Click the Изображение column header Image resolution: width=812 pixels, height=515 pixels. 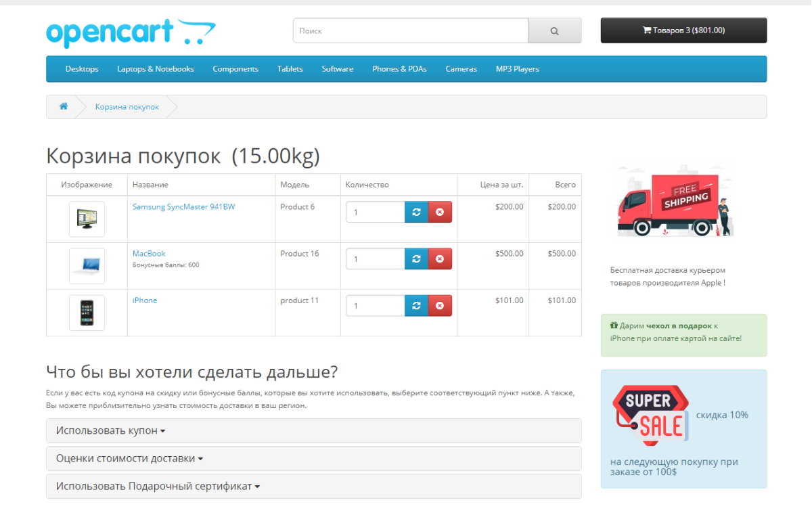pyautogui.click(x=87, y=185)
